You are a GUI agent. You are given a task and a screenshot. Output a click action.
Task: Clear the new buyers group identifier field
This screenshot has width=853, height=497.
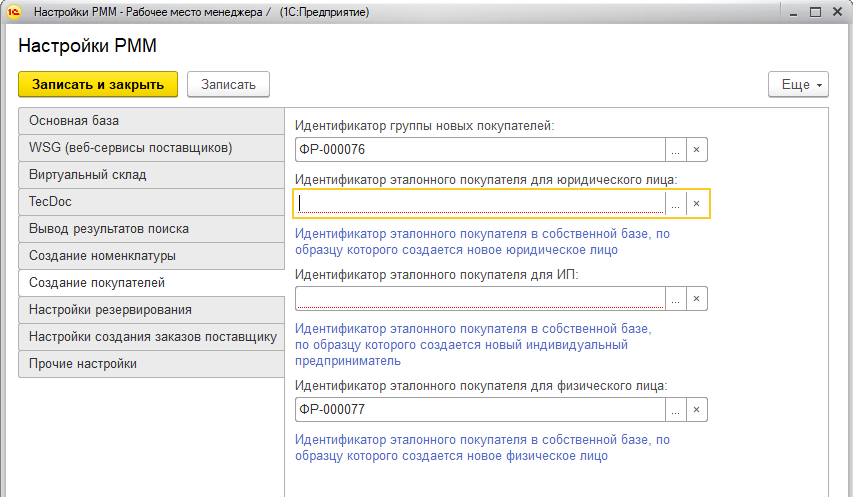pyautogui.click(x=697, y=150)
